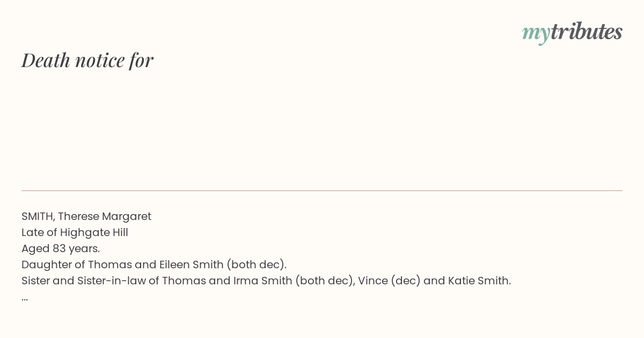Click the trailing ellipsis below the notice

pyautogui.click(x=25, y=297)
